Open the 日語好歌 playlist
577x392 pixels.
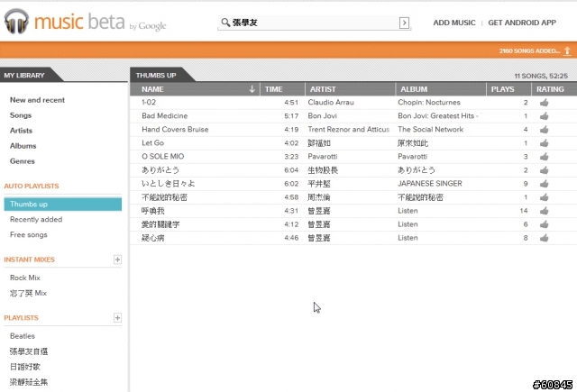coord(25,367)
